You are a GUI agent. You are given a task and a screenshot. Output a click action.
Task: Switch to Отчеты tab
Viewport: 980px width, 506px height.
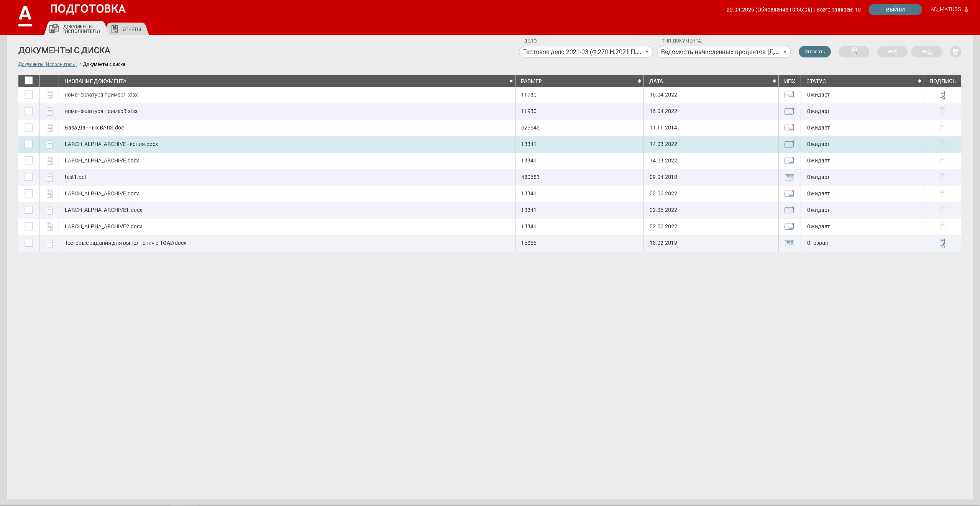127,29
